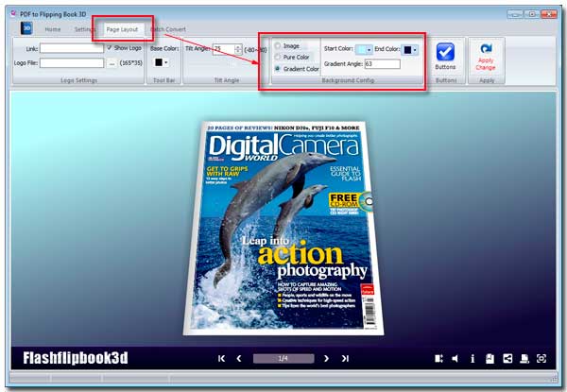
Task: Select the Gradient Color background option
Action: tap(278, 68)
